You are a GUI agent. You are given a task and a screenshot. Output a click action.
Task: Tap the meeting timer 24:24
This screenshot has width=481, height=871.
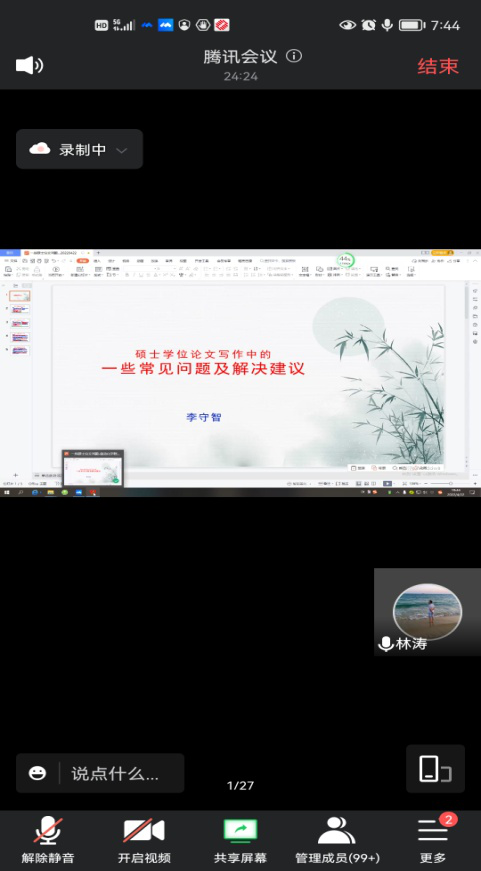click(240, 77)
